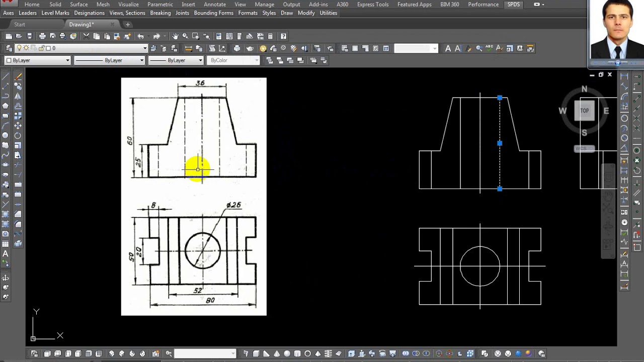Click the New drawing icon
This screenshot has width=644, height=362.
pyautogui.click(x=9, y=36)
